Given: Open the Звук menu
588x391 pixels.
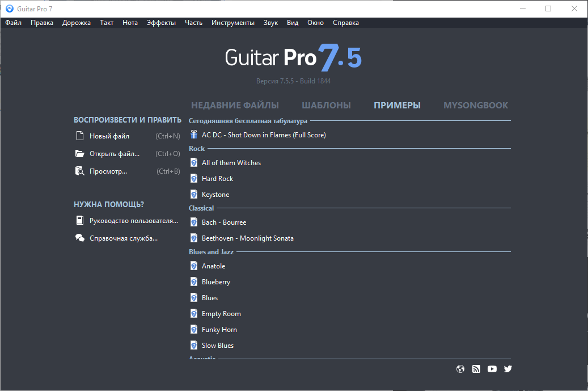Looking at the screenshot, I should [x=270, y=23].
